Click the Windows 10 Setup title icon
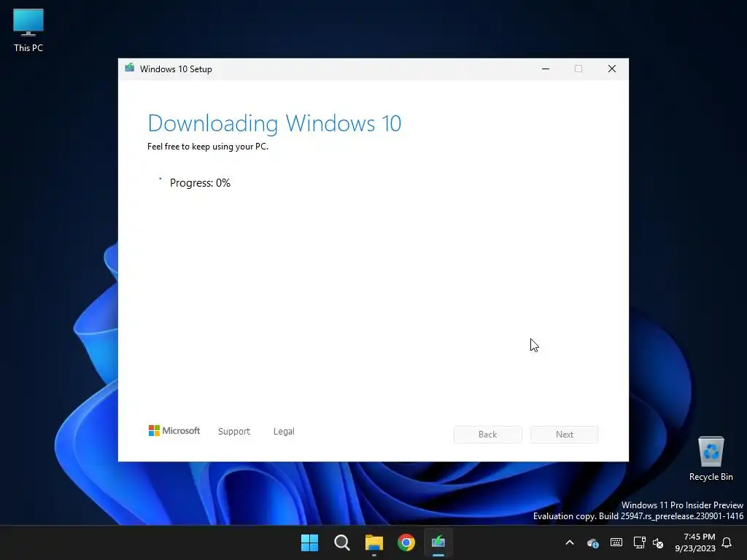 (x=130, y=68)
